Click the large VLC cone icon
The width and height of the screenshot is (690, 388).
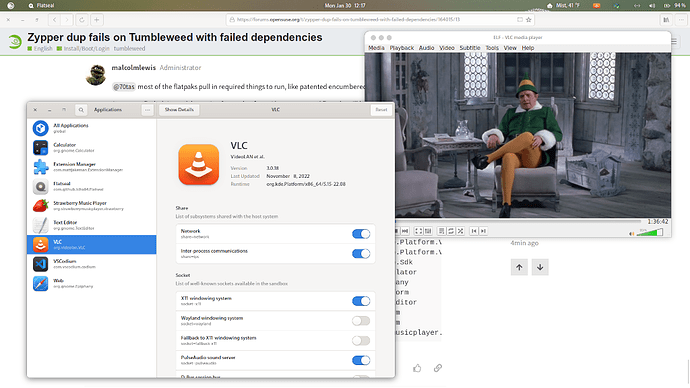point(199,165)
